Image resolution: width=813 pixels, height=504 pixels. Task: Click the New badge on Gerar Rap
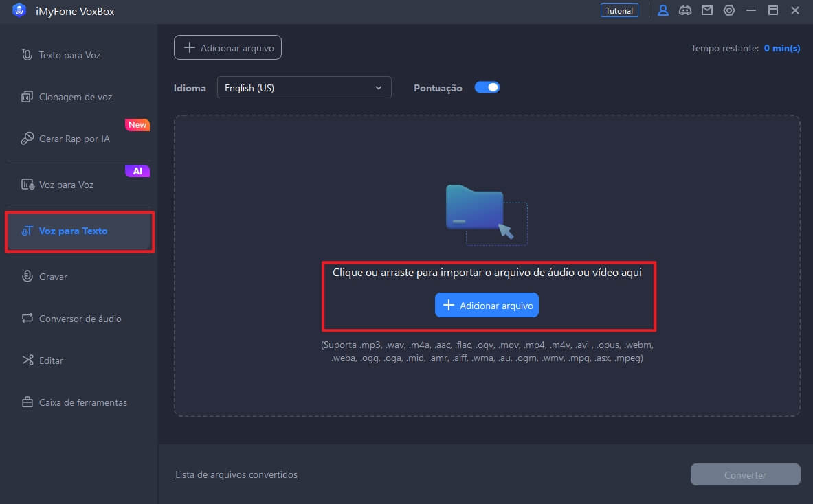pos(137,125)
